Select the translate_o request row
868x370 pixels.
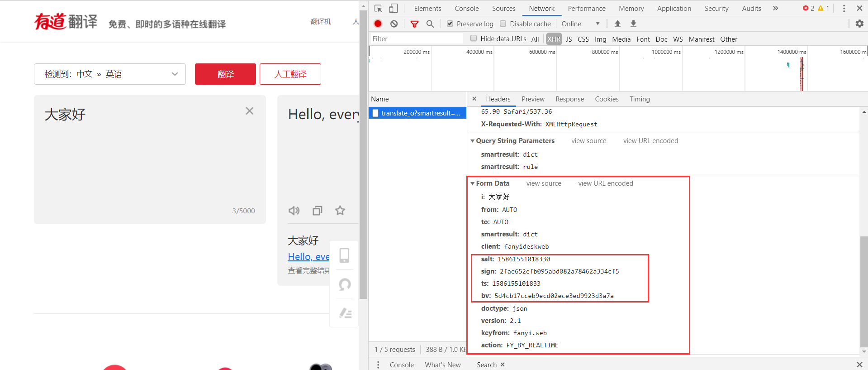point(417,113)
